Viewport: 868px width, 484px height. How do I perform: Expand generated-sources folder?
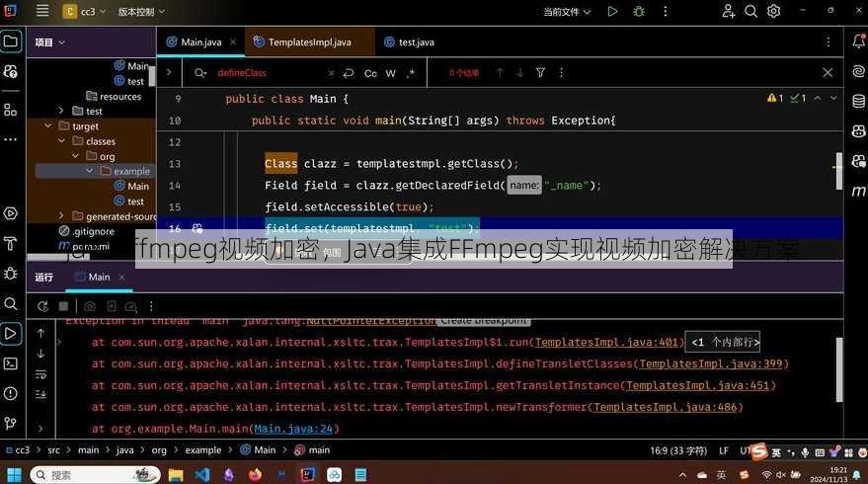(x=61, y=216)
